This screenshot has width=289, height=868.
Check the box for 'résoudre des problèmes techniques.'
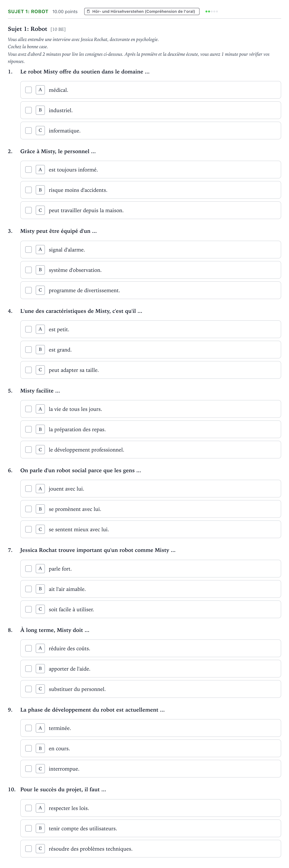[29, 849]
